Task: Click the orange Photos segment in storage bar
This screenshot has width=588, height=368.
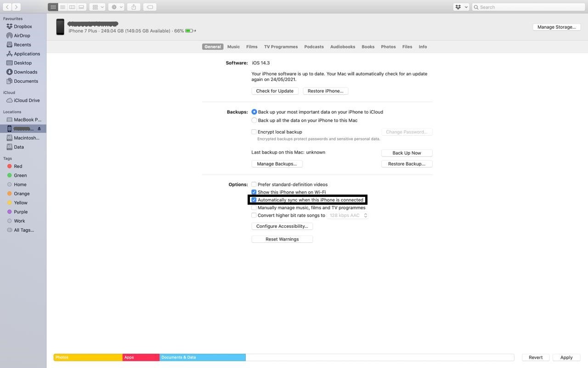Action: [87, 357]
